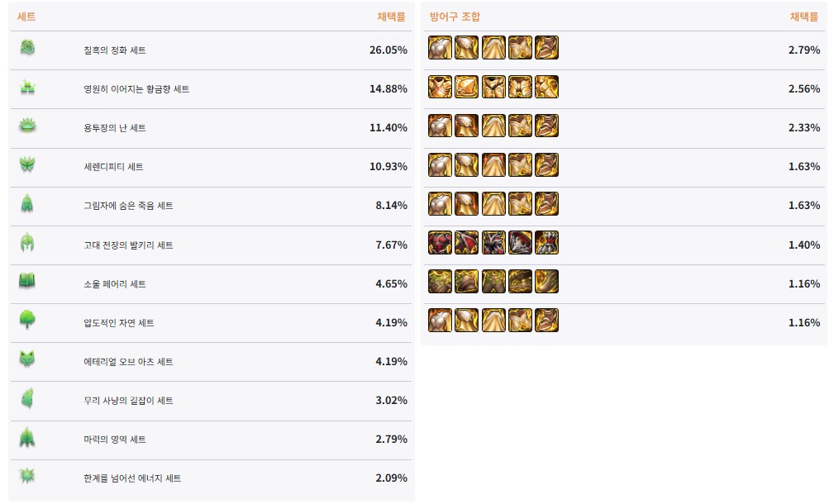
Task: Click the 방어구 조합 column header
Action: coord(455,17)
